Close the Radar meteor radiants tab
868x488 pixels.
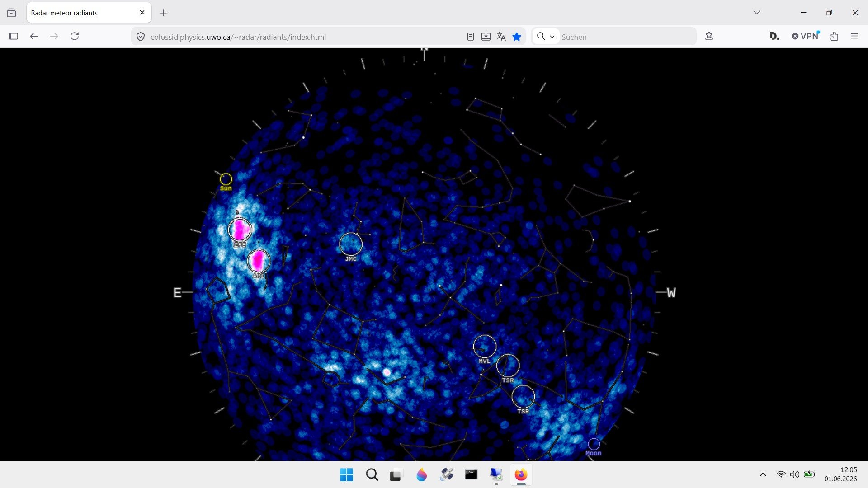(x=142, y=13)
